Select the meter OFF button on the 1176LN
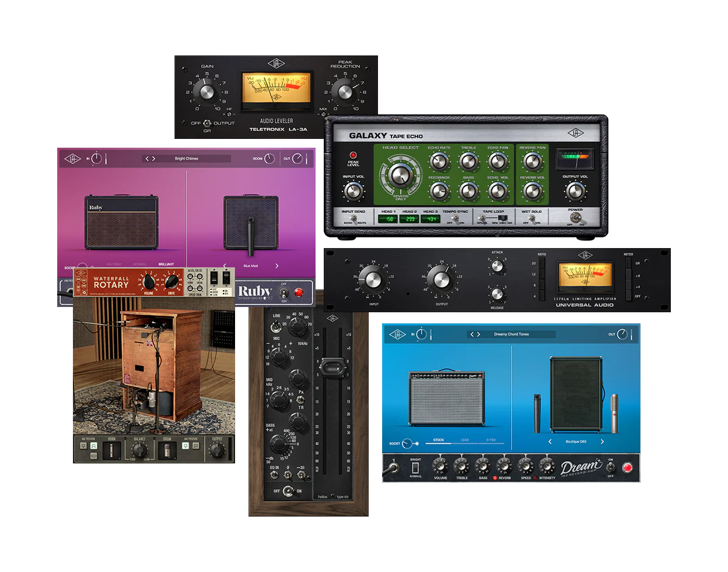This screenshot has height=572, width=728. 628,297
